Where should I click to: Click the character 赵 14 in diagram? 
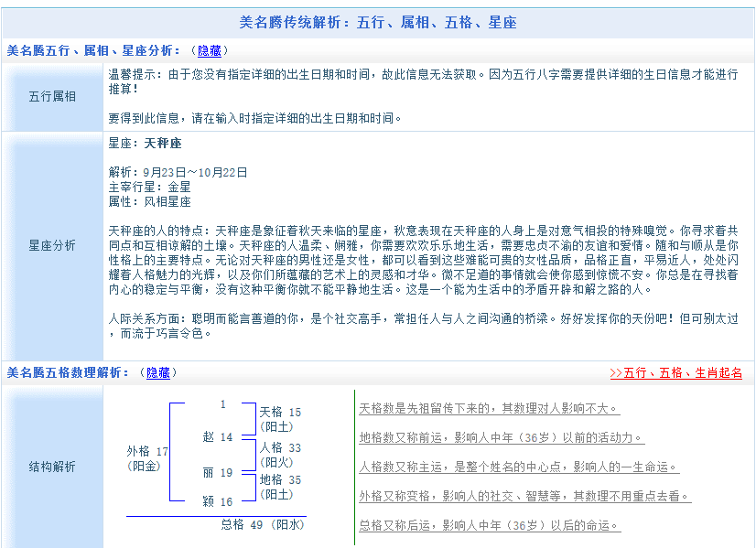(218, 437)
